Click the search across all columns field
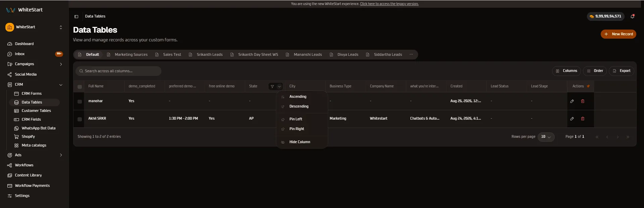 (x=118, y=71)
